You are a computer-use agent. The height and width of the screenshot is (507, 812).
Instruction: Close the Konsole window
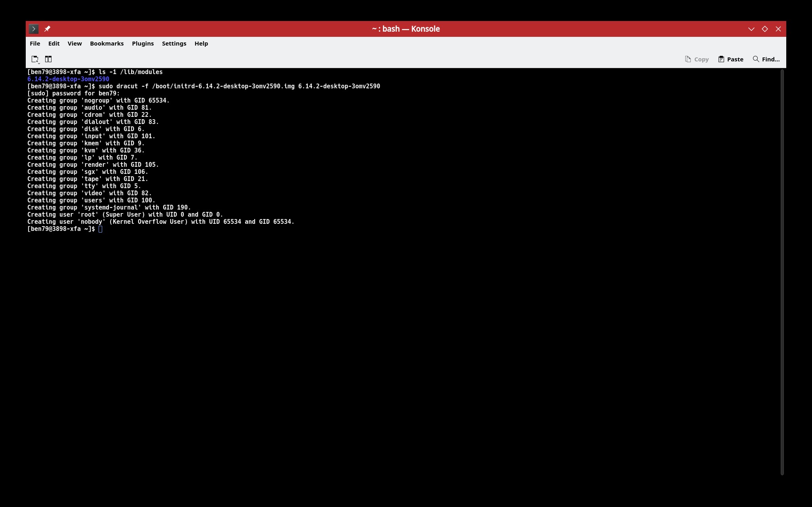point(778,29)
